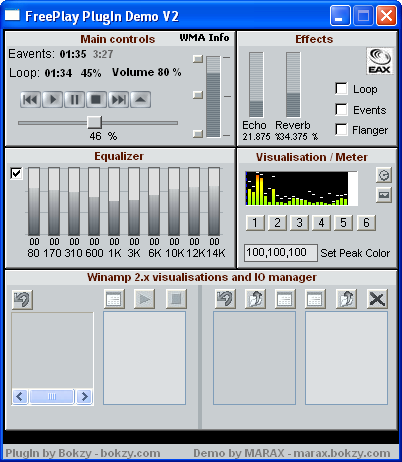Toggle the Events checkbox
The image size is (402, 462).
pyautogui.click(x=341, y=109)
